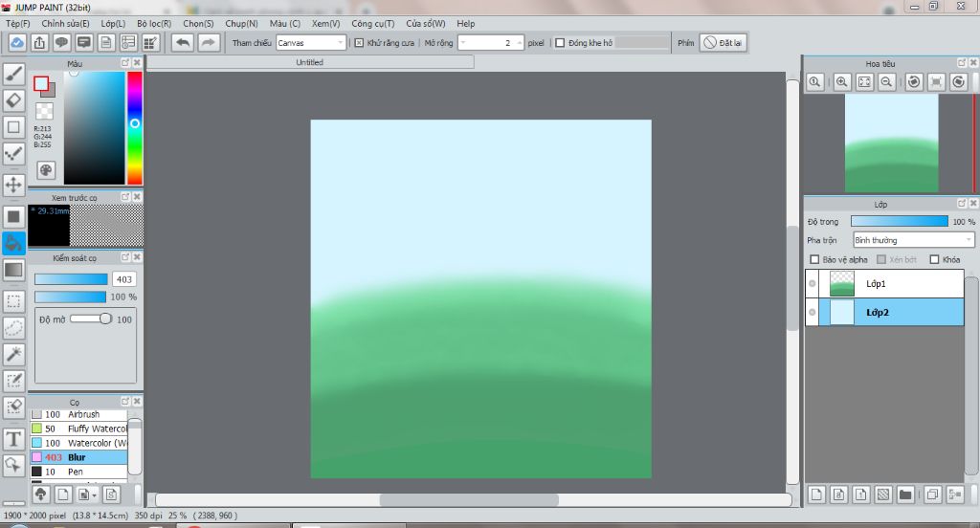Open the Chỉnh sửa(E) menu
The image size is (980, 528).
66,23
